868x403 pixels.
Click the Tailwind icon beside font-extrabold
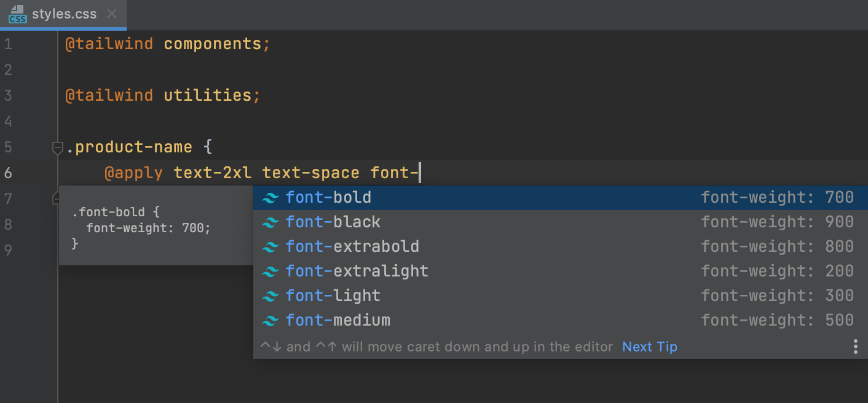pos(270,246)
